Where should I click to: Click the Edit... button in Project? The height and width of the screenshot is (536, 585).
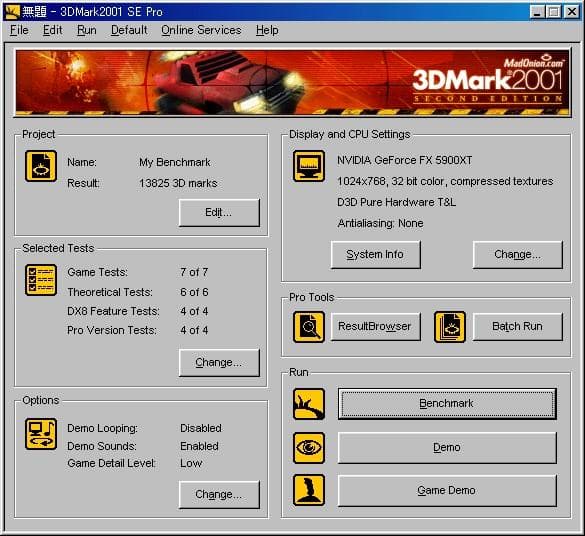click(219, 213)
